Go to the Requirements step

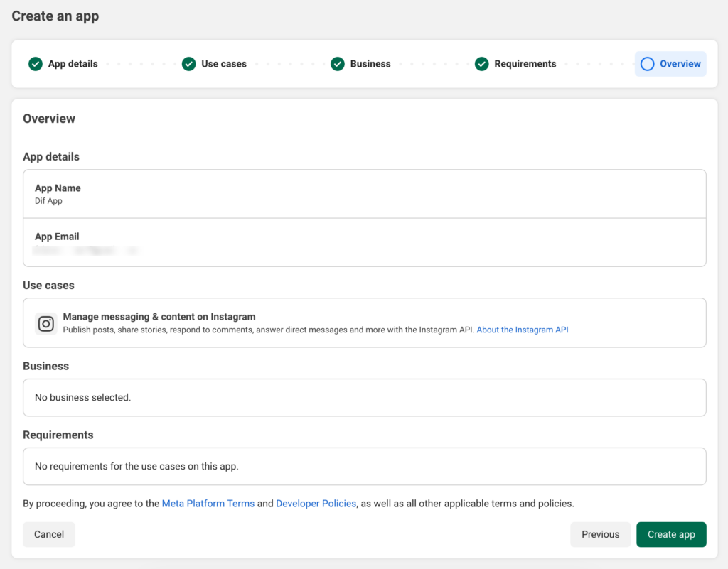click(x=515, y=64)
